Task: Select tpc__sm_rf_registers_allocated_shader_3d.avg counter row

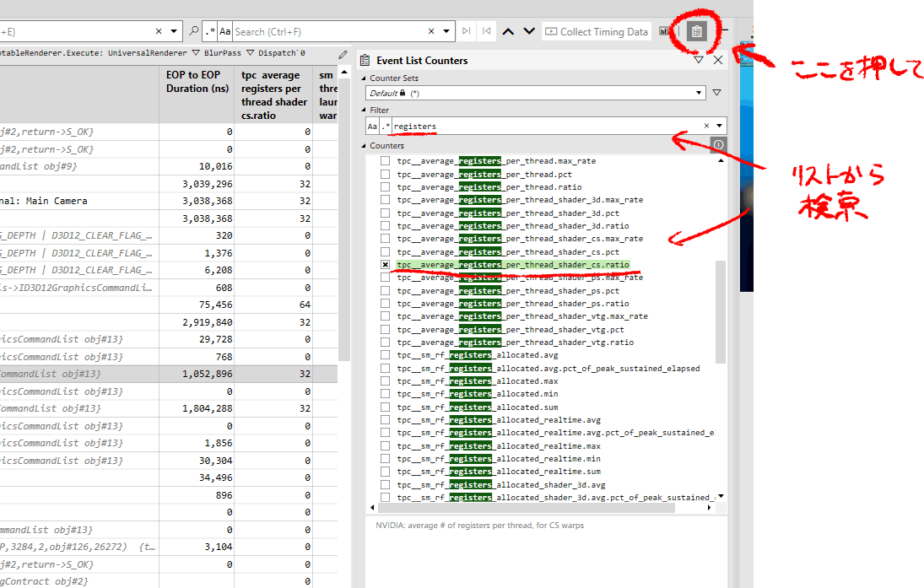Action: [501, 485]
